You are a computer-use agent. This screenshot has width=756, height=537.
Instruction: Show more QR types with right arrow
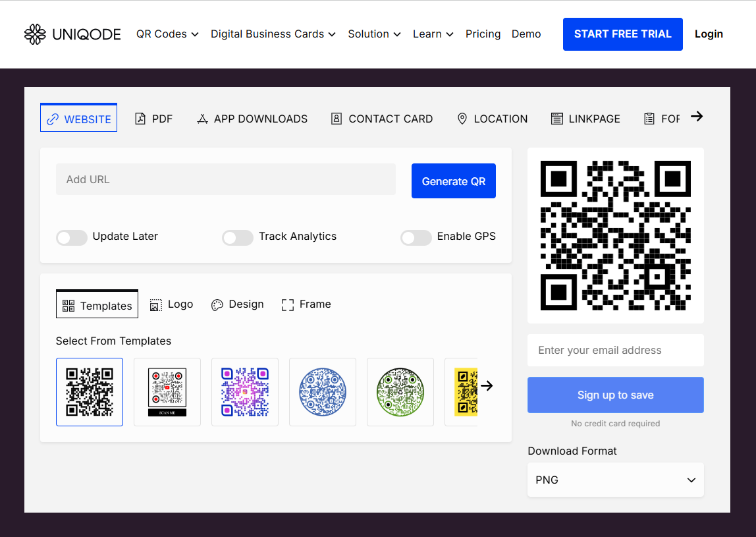[x=697, y=116]
